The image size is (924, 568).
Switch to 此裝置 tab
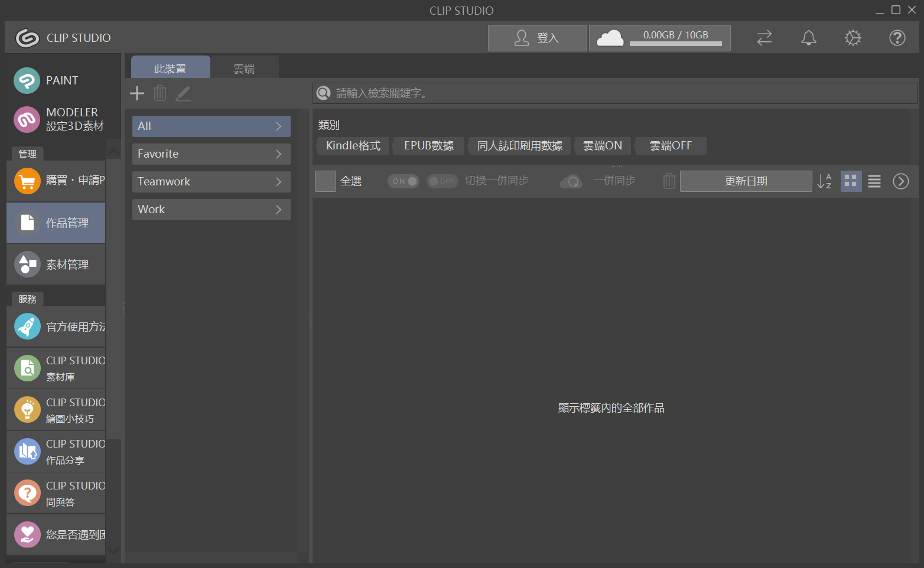point(170,68)
